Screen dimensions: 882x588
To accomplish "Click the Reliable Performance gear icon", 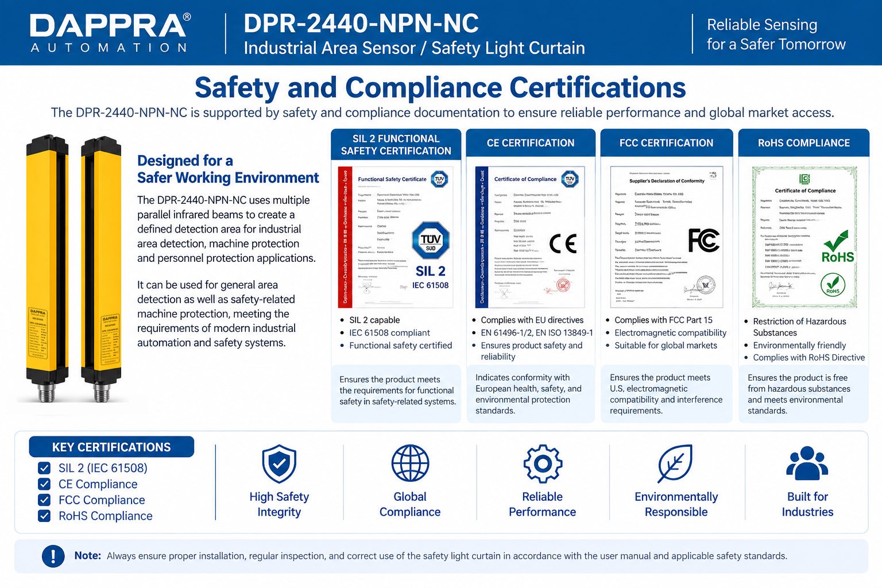I will 543,463.
